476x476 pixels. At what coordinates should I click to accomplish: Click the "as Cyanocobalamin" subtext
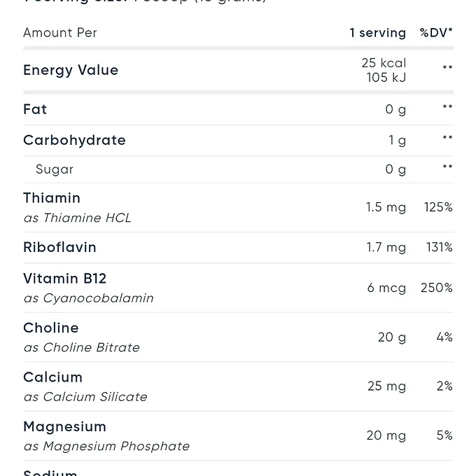coord(88,298)
